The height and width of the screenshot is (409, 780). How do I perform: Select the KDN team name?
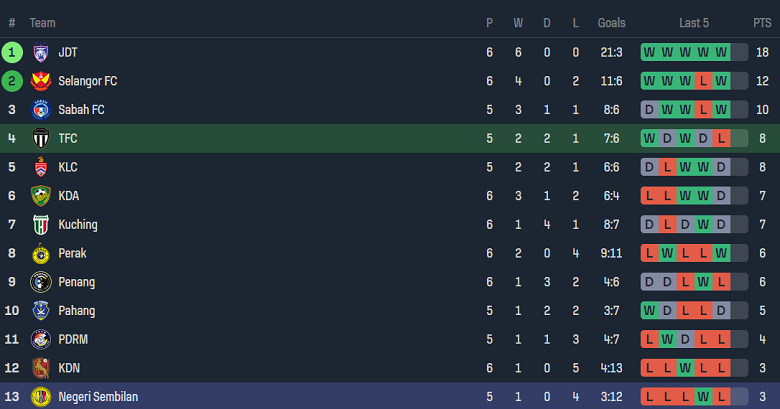click(x=69, y=369)
